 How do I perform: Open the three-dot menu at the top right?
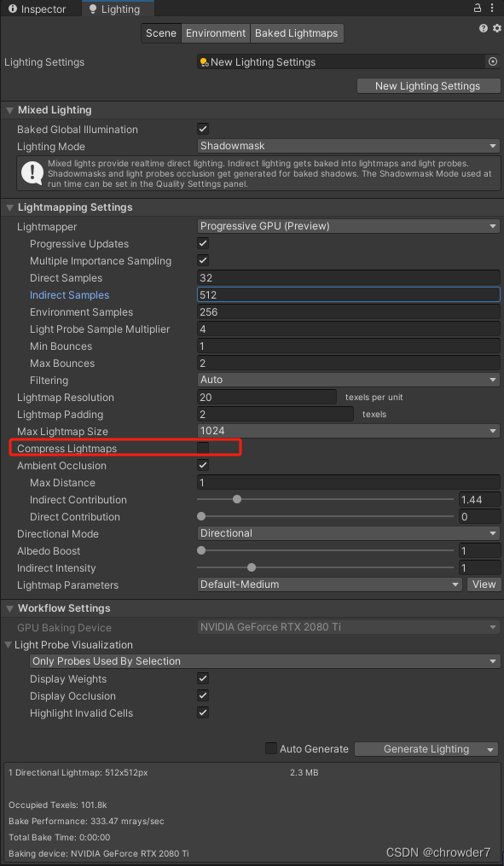click(x=493, y=8)
